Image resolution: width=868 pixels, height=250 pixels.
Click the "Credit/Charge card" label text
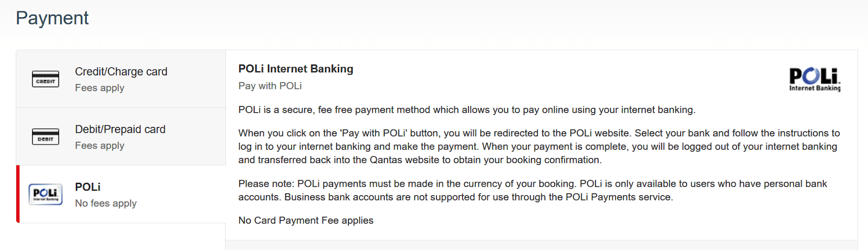click(121, 72)
